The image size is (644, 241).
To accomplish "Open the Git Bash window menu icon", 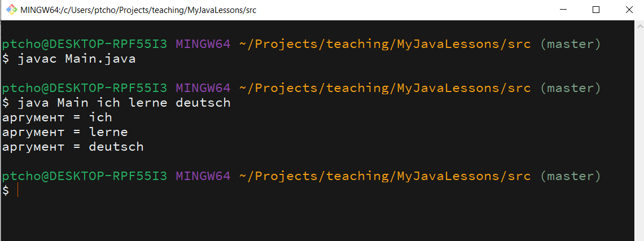I will pyautogui.click(x=11, y=10).
